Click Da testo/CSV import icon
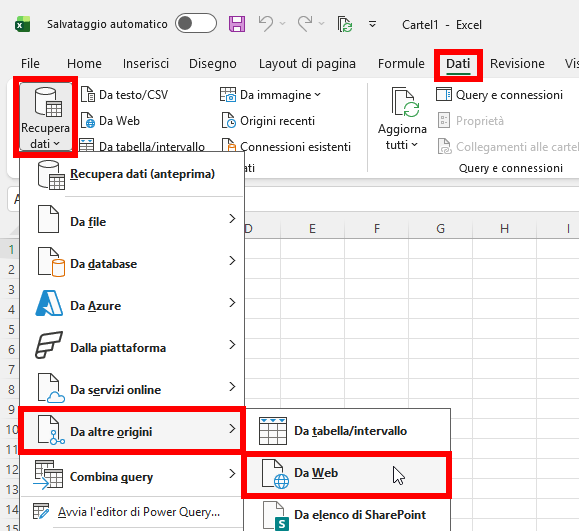The height and width of the screenshot is (531, 579). coord(88,95)
